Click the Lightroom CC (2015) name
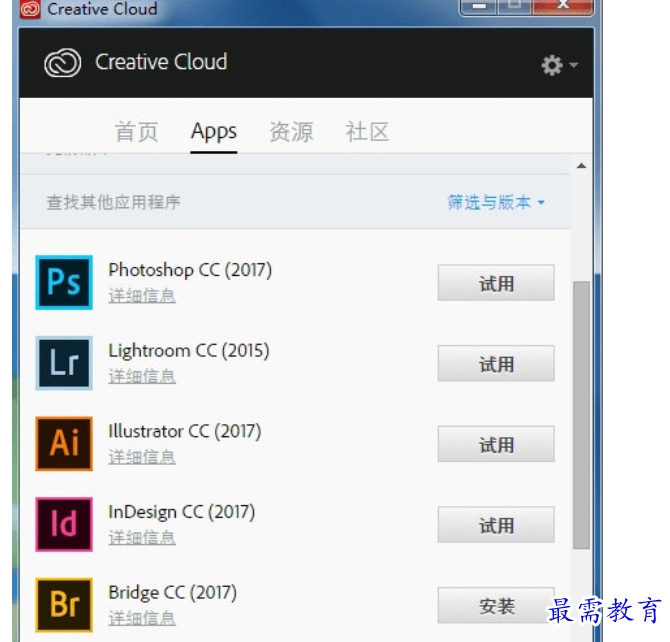 coord(189,351)
